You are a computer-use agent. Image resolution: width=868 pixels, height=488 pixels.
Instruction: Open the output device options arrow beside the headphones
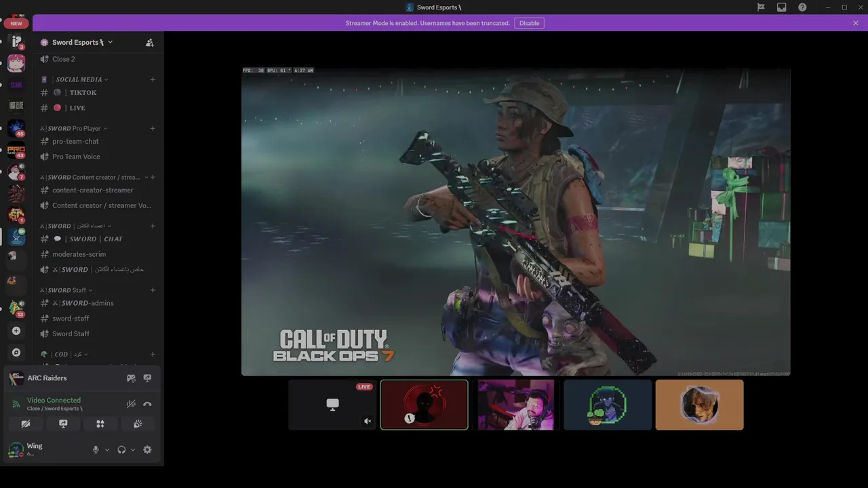pos(133,449)
